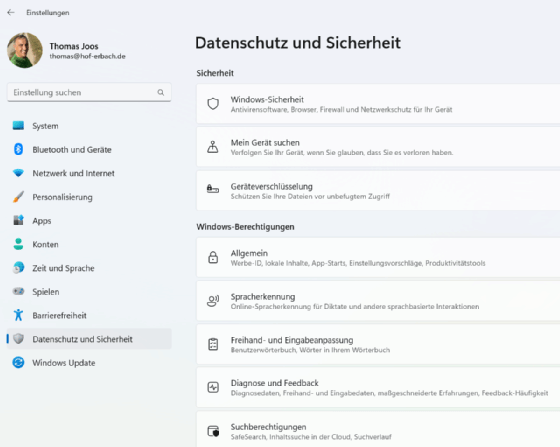560x447 pixels.
Task: Click the Bluetooth icon in sidebar
Action: 18,149
